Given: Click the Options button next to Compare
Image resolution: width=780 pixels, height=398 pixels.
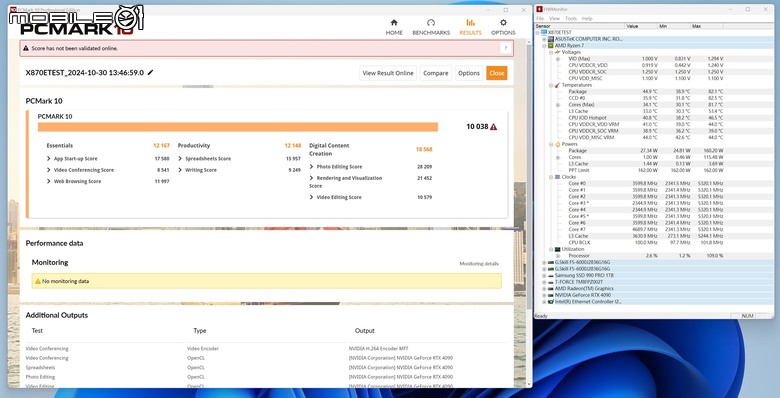Looking at the screenshot, I should pos(469,73).
